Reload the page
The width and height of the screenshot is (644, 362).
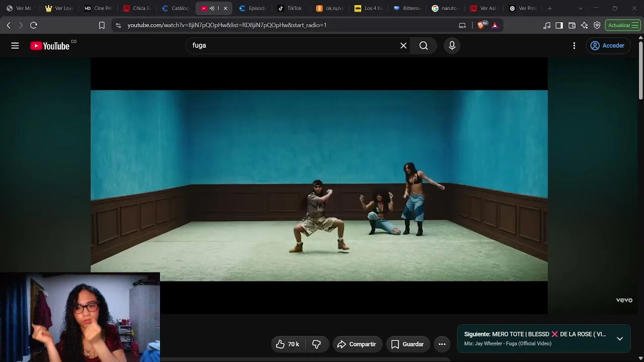pyautogui.click(x=34, y=25)
